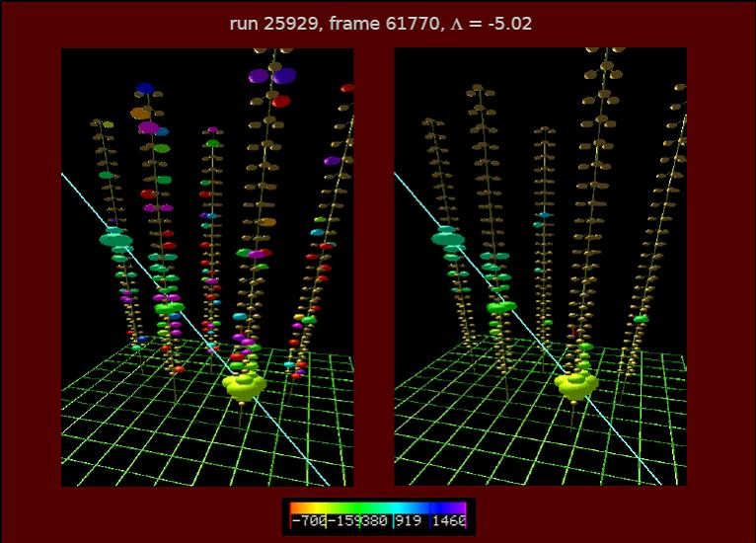This screenshot has width=756, height=543.
Task: Click the 1460 label on color scale
Action: (447, 520)
